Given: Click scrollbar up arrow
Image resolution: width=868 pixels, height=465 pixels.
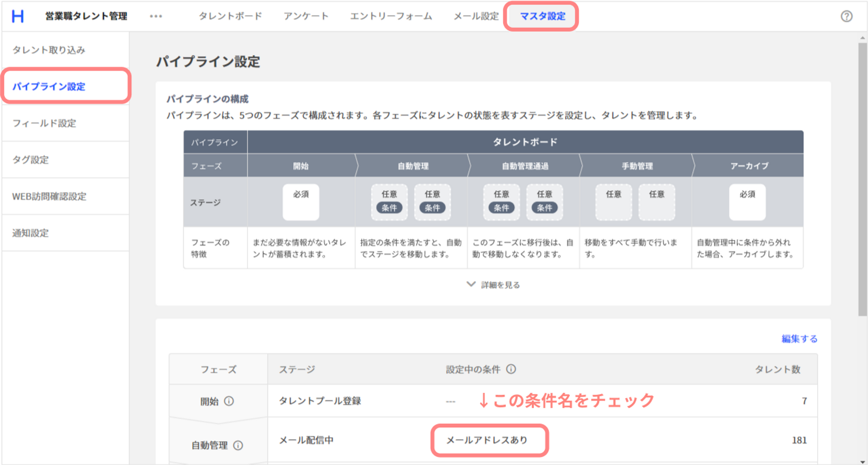Looking at the screenshot, I should (862, 38).
